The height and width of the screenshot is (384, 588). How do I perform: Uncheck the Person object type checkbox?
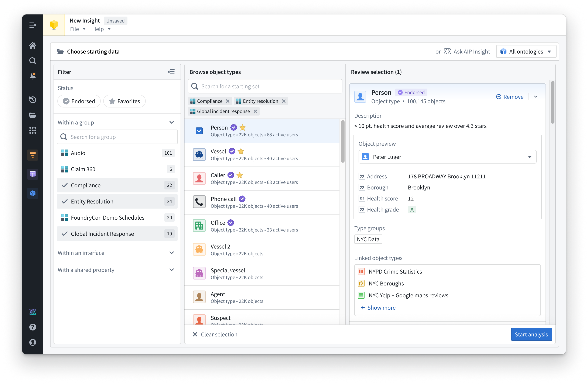(x=199, y=131)
